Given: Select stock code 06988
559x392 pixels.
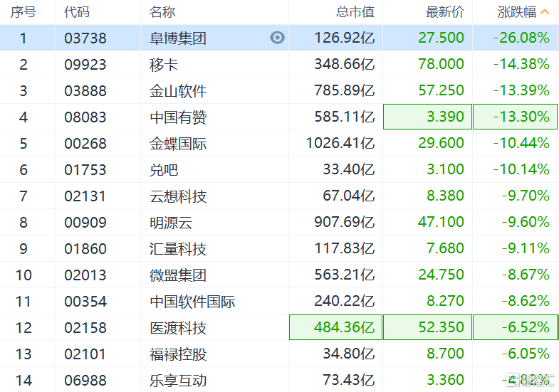Looking at the screenshot, I should coord(85,381).
